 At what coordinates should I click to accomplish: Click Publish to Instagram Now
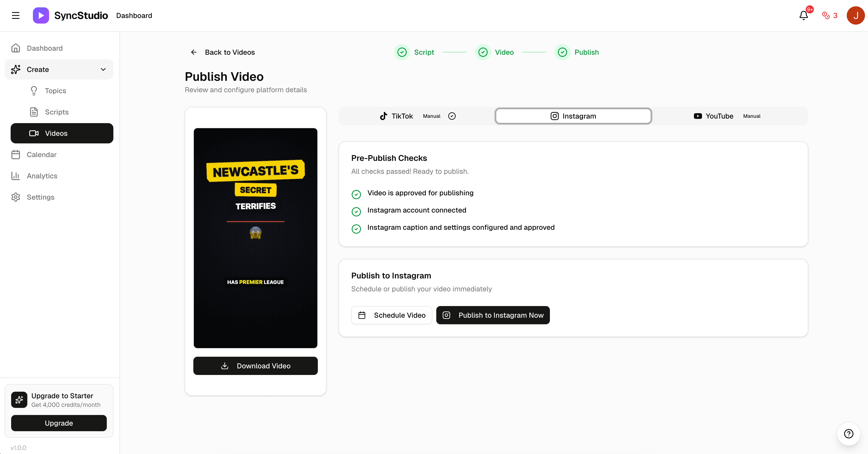tap(493, 315)
